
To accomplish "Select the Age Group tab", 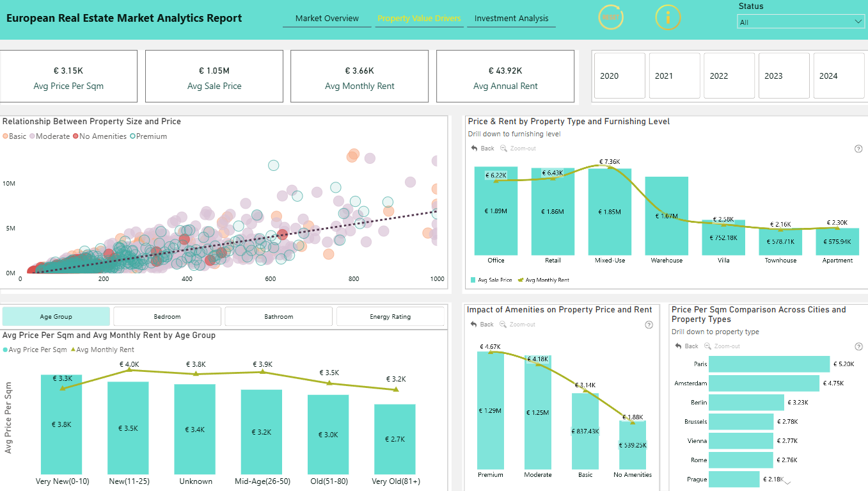I will pos(56,317).
